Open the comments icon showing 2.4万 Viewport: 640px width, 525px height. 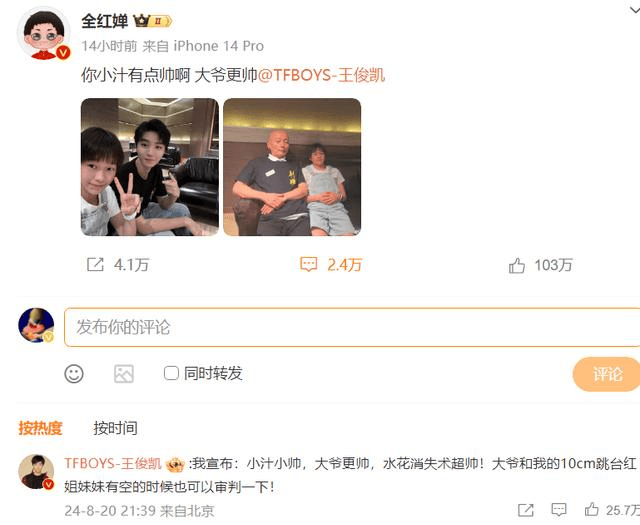tap(309, 265)
